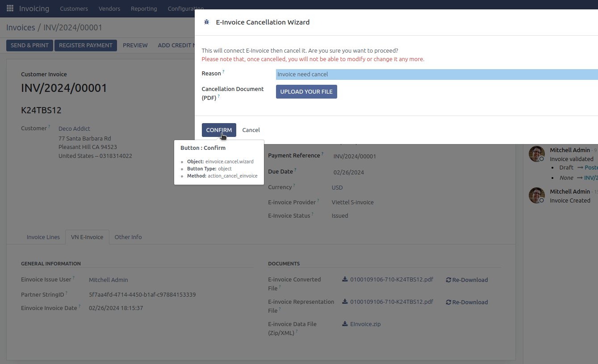Click Cancel in the wizard footer

coord(251,130)
